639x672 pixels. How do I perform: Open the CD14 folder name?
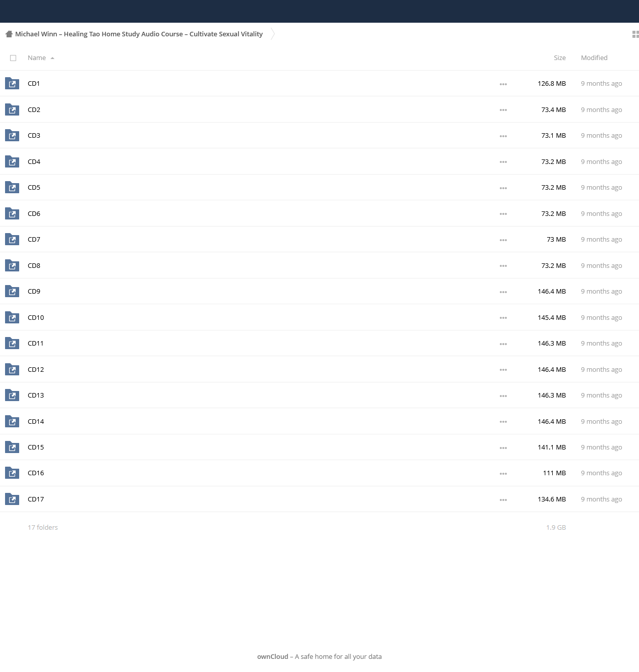[x=36, y=421]
